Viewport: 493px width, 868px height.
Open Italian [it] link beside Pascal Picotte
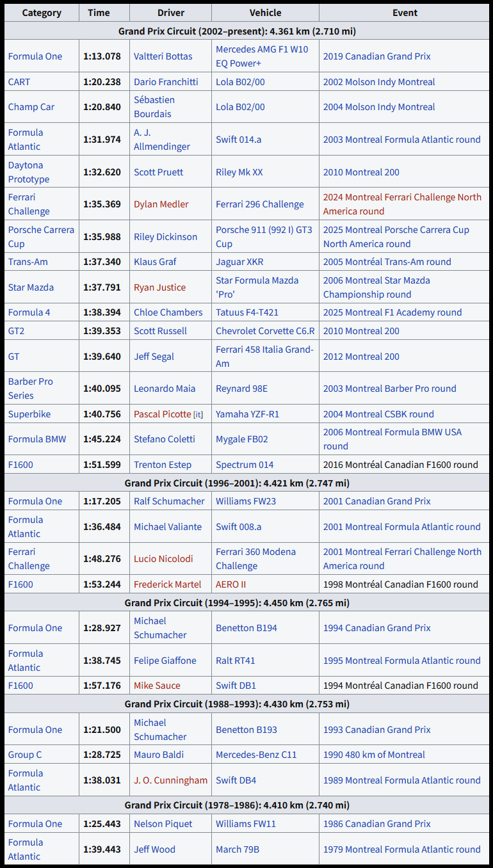[198, 415]
